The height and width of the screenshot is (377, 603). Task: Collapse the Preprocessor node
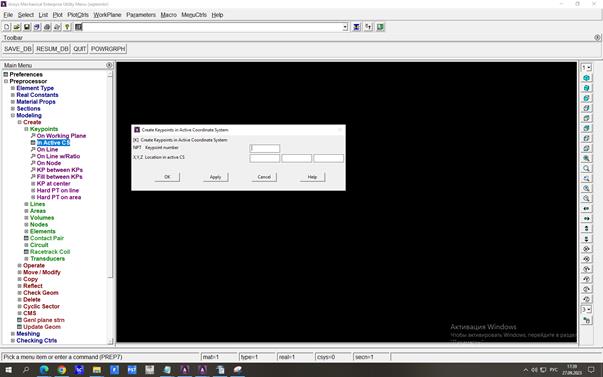coord(6,81)
